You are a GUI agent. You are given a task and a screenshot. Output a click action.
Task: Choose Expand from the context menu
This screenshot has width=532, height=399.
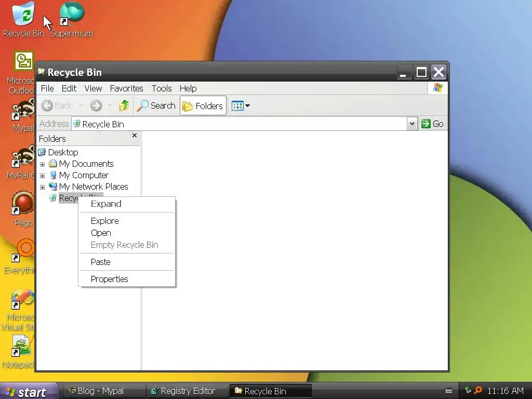pyautogui.click(x=127, y=204)
